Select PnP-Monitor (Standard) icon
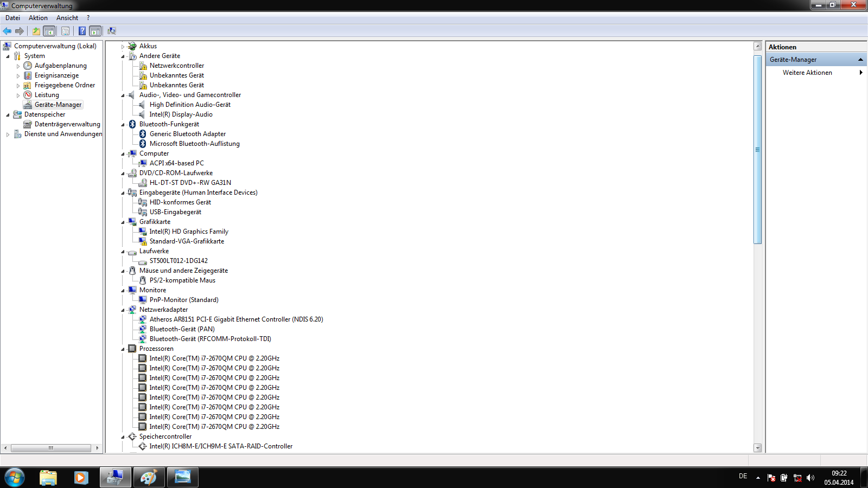868x488 pixels. pyautogui.click(x=143, y=300)
